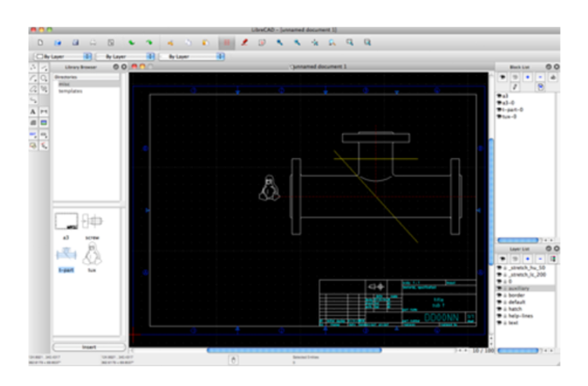Save the drawing with the floppy disk icon
The width and height of the screenshot is (588, 386).
(x=75, y=42)
